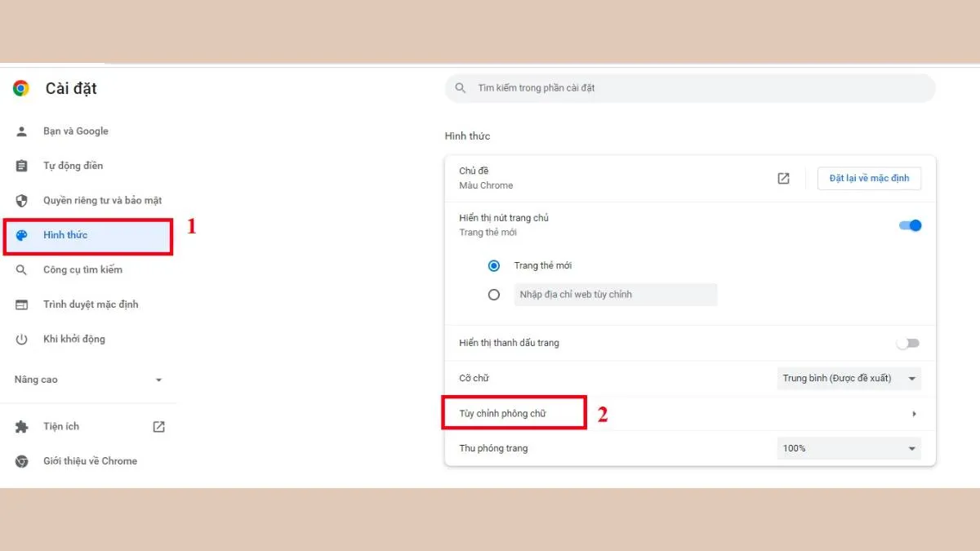The height and width of the screenshot is (551, 980).
Task: Disable the Hiển thị nút trang chủ toggle
Action: (908, 224)
